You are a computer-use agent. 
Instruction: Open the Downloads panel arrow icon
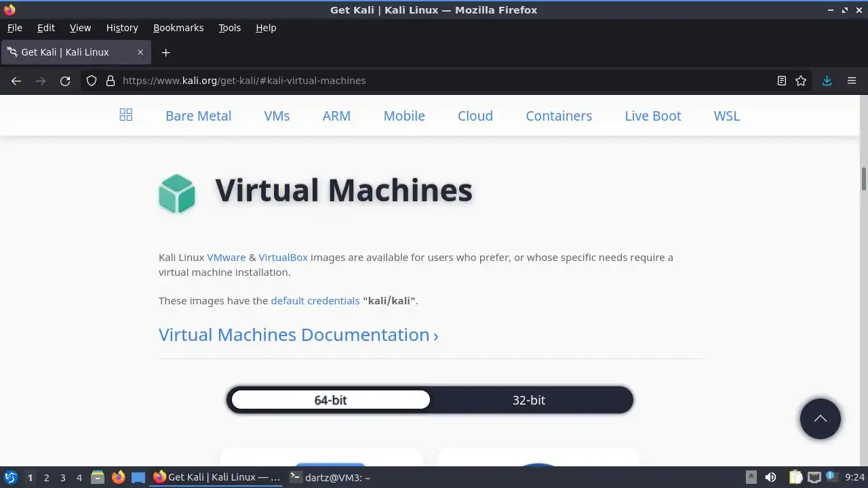pyautogui.click(x=827, y=81)
